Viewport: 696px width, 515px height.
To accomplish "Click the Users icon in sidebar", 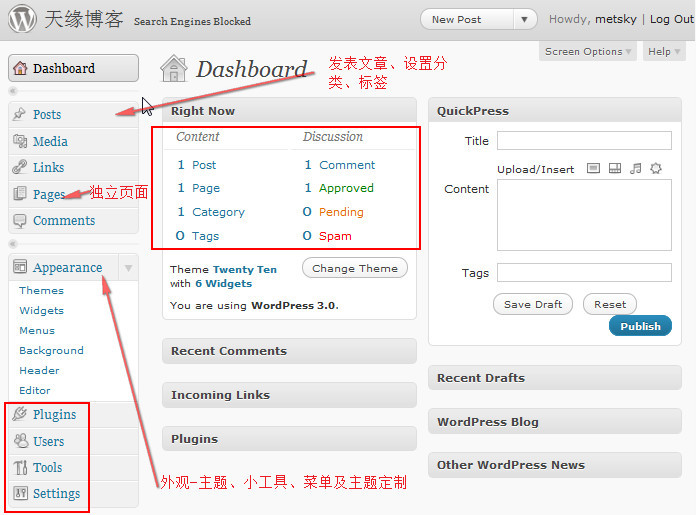I will click(x=20, y=441).
